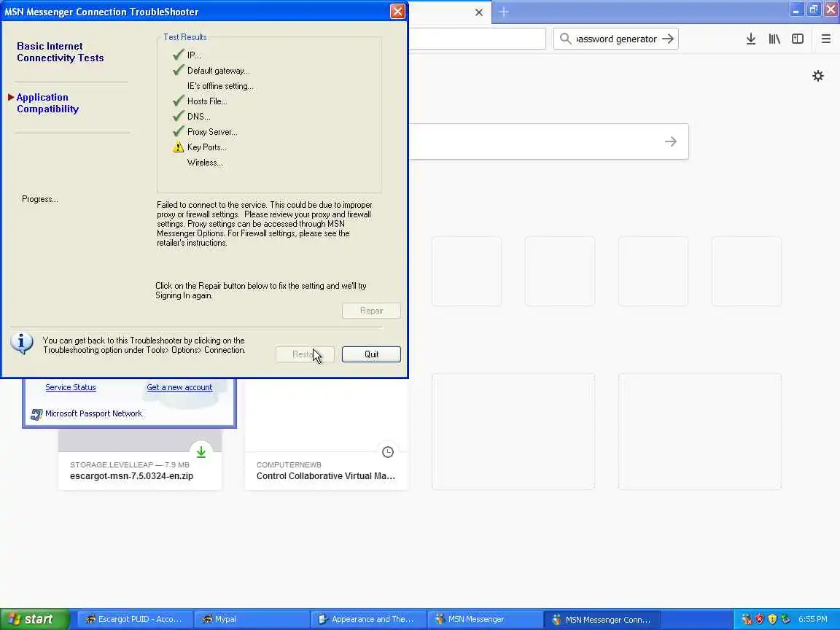Switch to MSN Messenger Conn... taskbar button
This screenshot has height=630, width=840.
602,619
